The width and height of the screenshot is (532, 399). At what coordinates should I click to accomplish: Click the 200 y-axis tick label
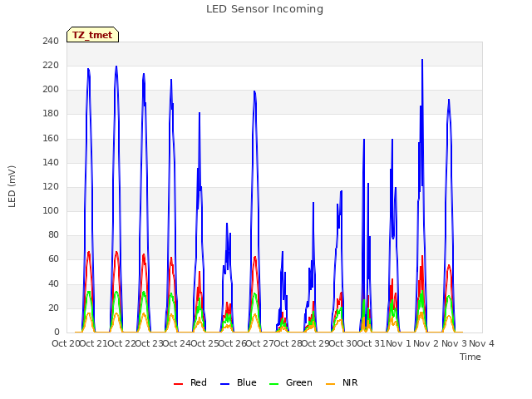tap(51, 90)
